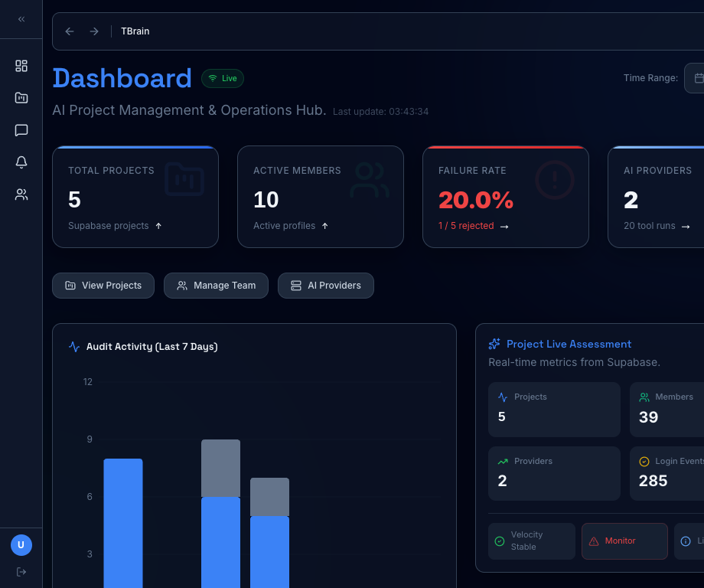Open the Dashboard grid icon in sidebar
The height and width of the screenshot is (588, 704).
coord(21,66)
